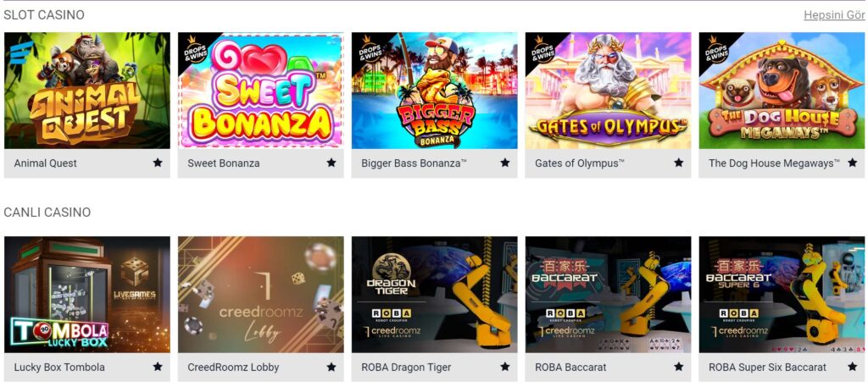Select the creedroomz Lobby thumbnail
This screenshot has width=868, height=387.
coord(261,295)
